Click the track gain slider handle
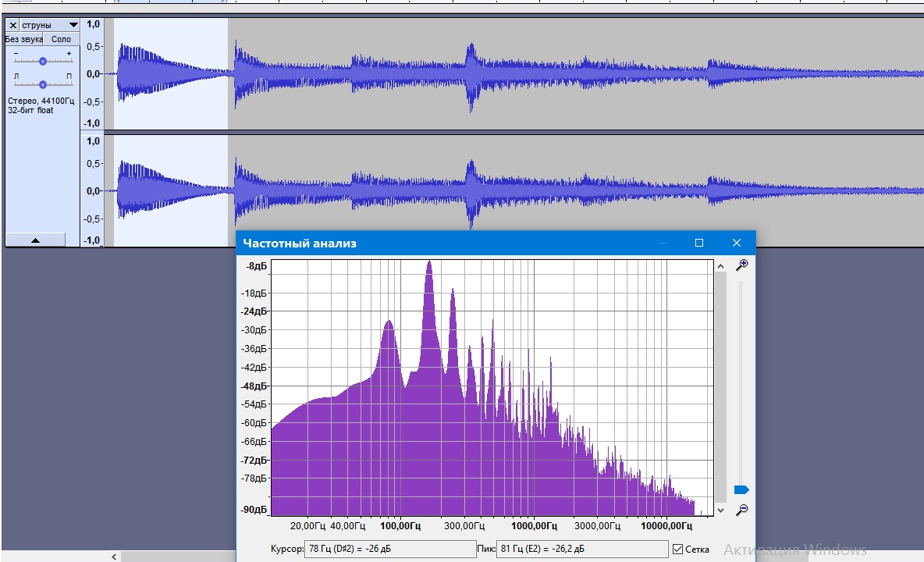The image size is (924, 562). [42, 61]
